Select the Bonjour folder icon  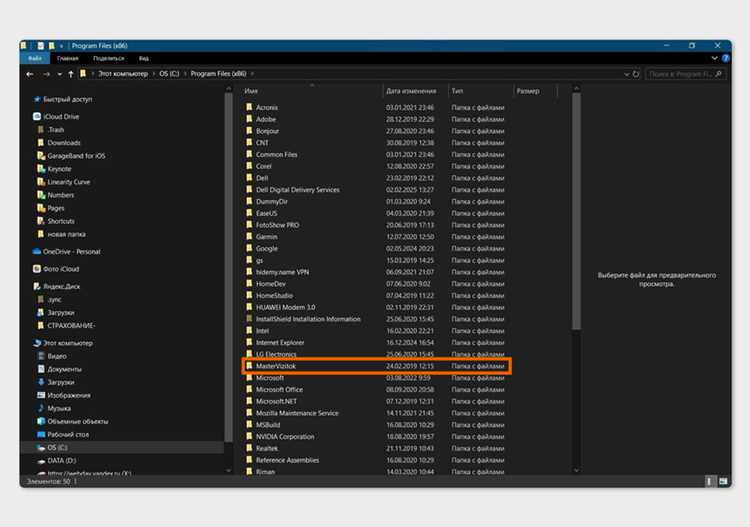249,131
